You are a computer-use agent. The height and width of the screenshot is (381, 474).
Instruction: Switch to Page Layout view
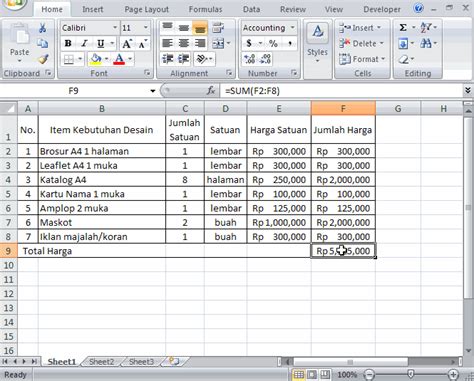[312, 374]
